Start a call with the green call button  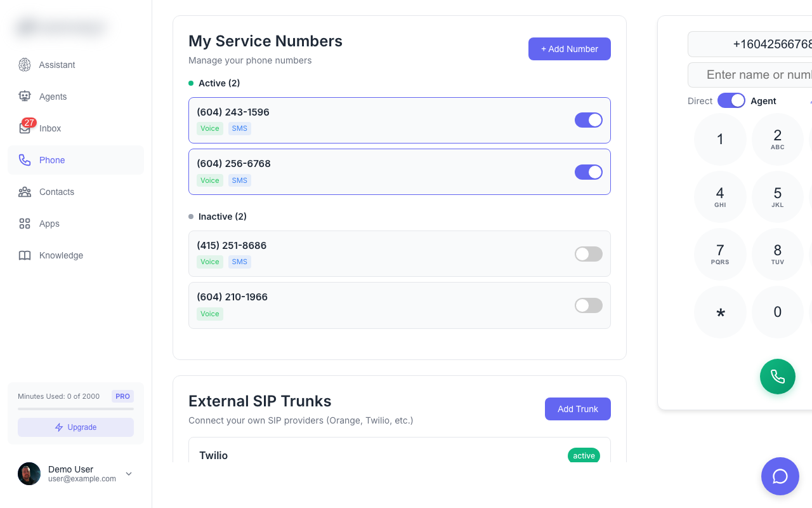[778, 377]
